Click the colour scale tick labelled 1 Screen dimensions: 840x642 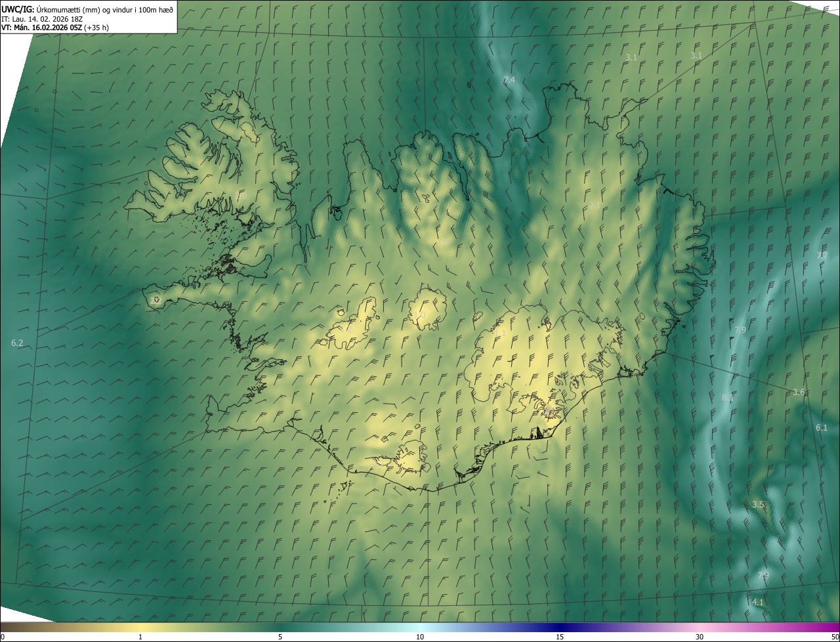coord(140,637)
